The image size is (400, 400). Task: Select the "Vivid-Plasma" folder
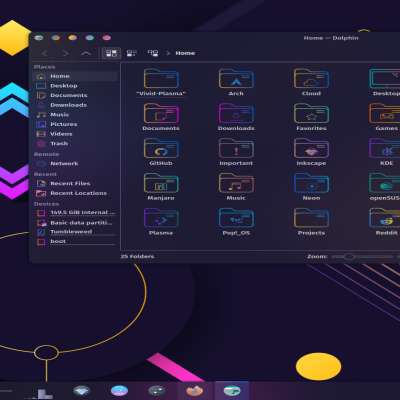click(x=161, y=83)
